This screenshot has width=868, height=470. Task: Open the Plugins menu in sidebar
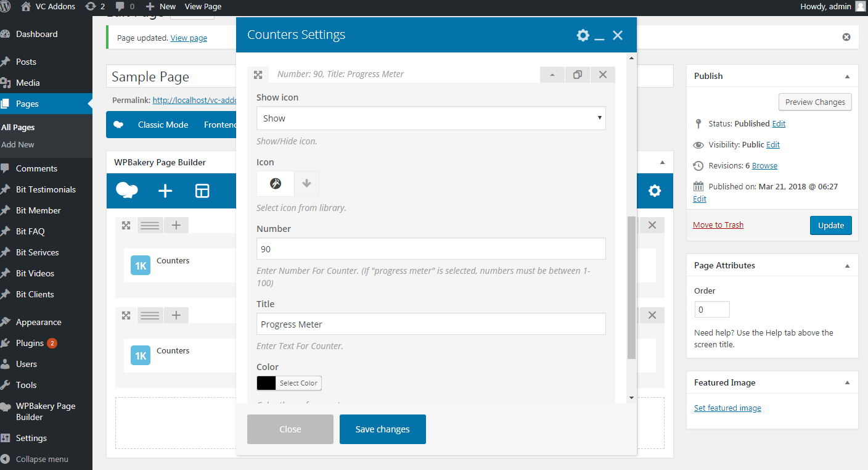pos(30,343)
